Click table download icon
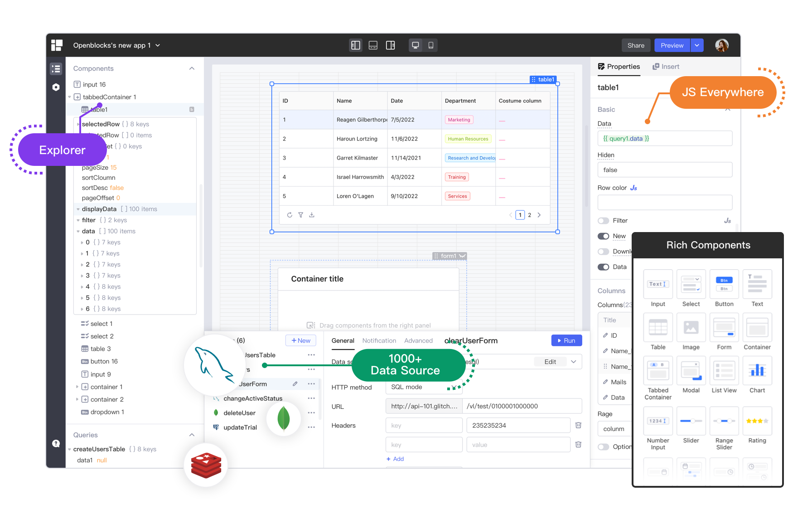812x514 pixels. [x=312, y=215]
